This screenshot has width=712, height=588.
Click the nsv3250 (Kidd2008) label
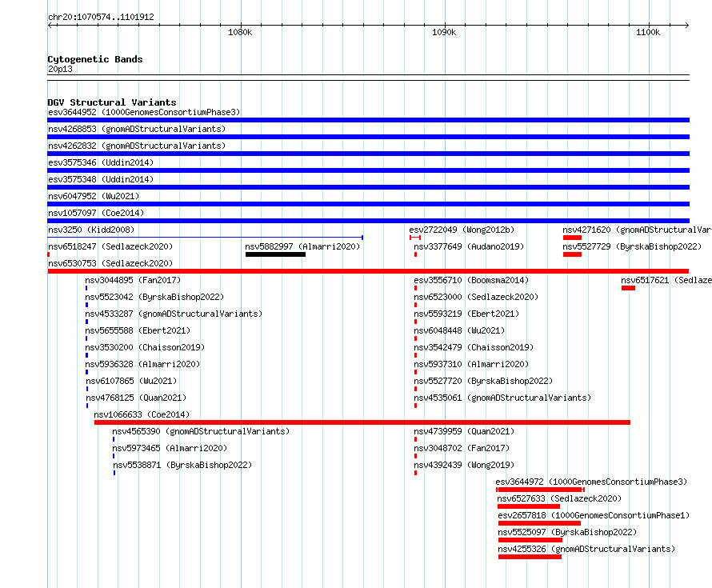[x=91, y=230]
